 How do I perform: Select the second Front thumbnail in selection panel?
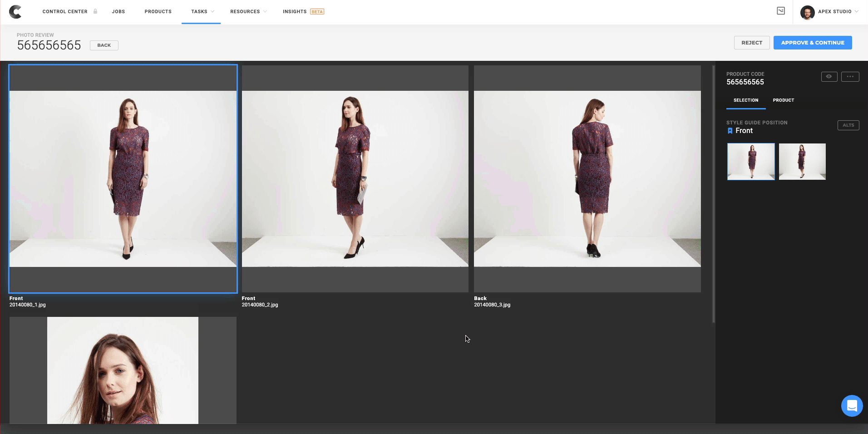802,162
